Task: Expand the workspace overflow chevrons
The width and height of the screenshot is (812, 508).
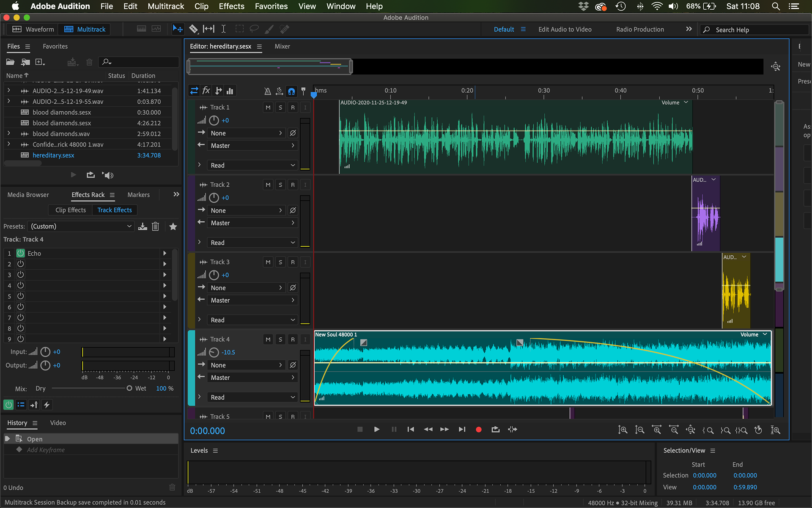Action: click(x=689, y=29)
